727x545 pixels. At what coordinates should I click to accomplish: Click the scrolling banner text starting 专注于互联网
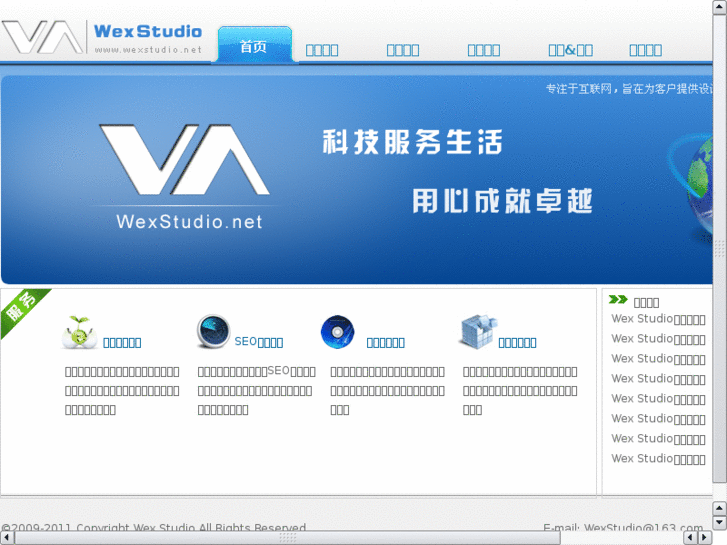pyautogui.click(x=629, y=89)
